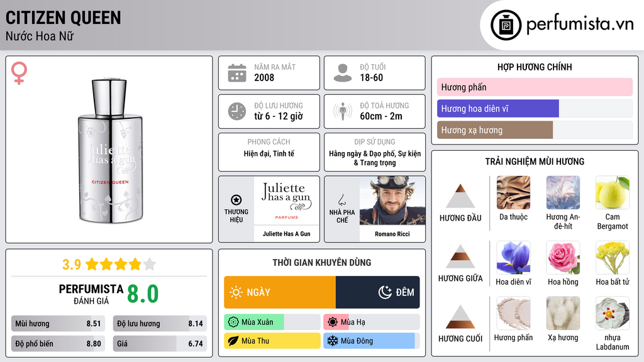
Task: Select the Hoa hồng rose image
Action: pos(563,257)
